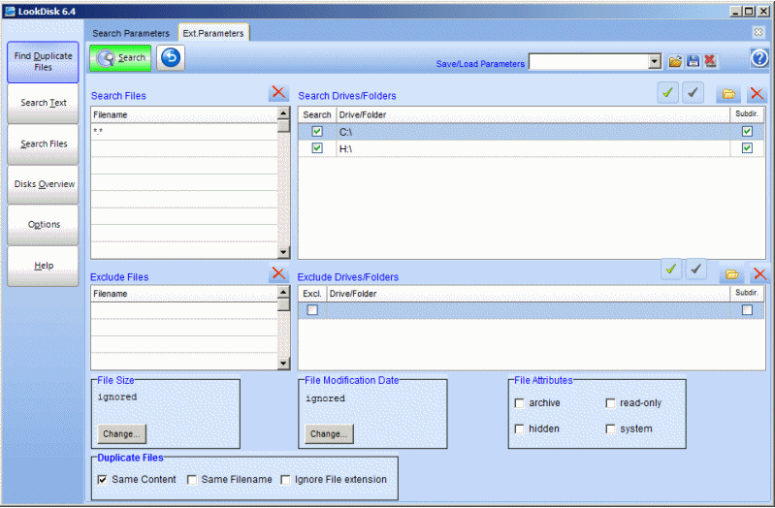The image size is (775, 508).
Task: Click first empty row in Exclude Files list
Action: (184, 310)
